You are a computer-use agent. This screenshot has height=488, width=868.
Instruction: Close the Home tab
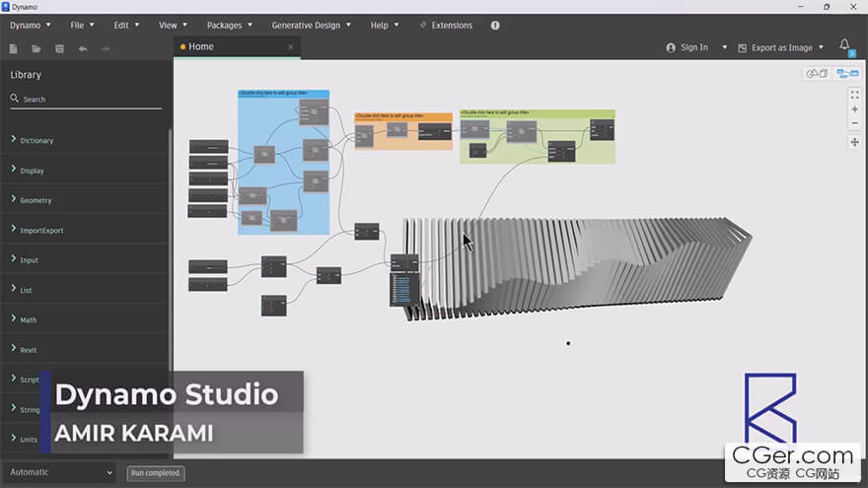291,47
